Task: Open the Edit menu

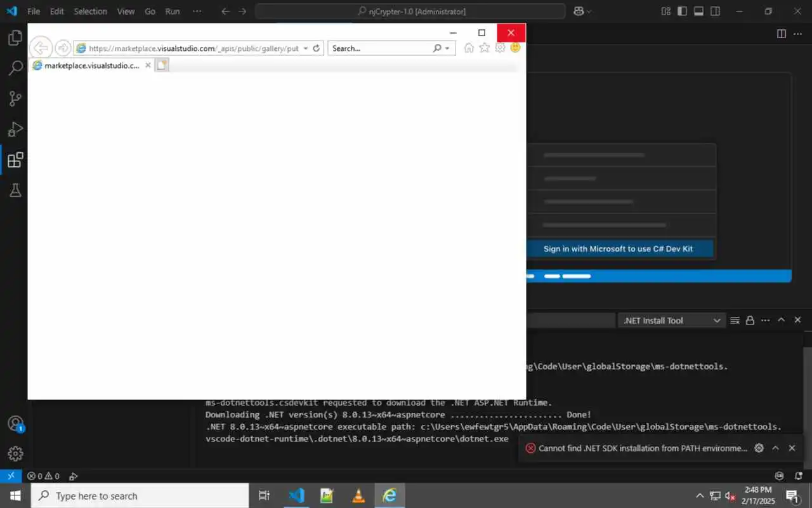Action: (x=57, y=11)
